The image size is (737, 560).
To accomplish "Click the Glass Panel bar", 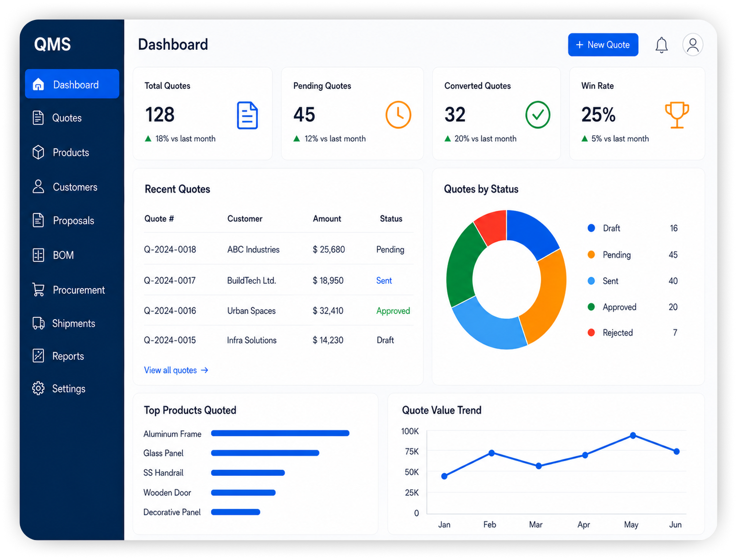I will (x=265, y=453).
